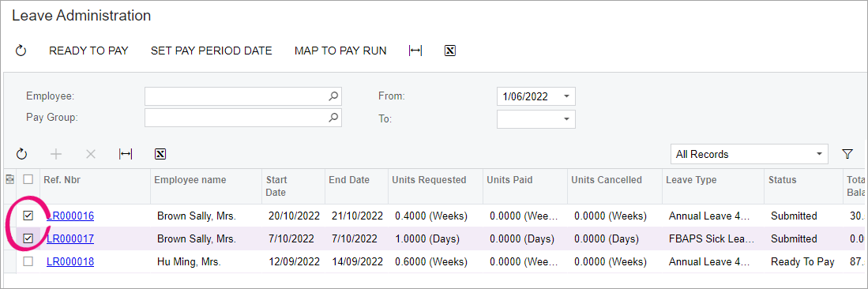Click the top toolbar refresh icon

[x=21, y=51]
